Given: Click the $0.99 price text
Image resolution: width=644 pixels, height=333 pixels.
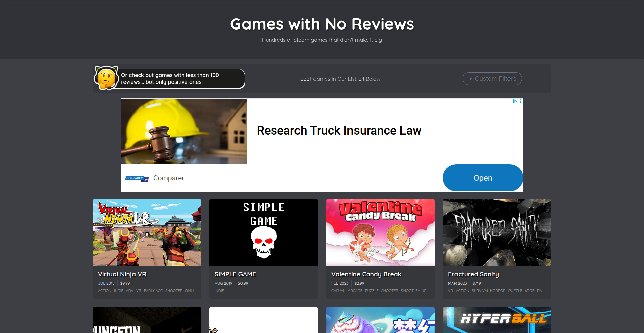Looking at the screenshot, I should (x=243, y=283).
